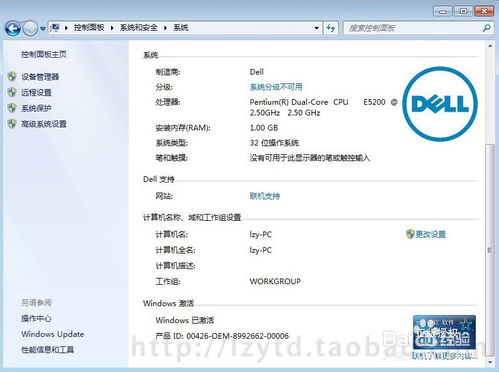Click shield icon beside 设备管理器

(x=12, y=77)
